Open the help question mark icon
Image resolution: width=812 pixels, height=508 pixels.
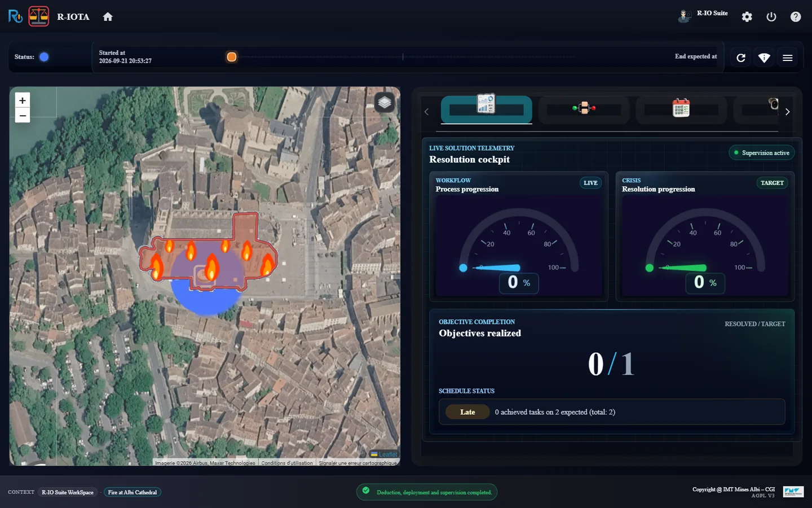pos(796,17)
